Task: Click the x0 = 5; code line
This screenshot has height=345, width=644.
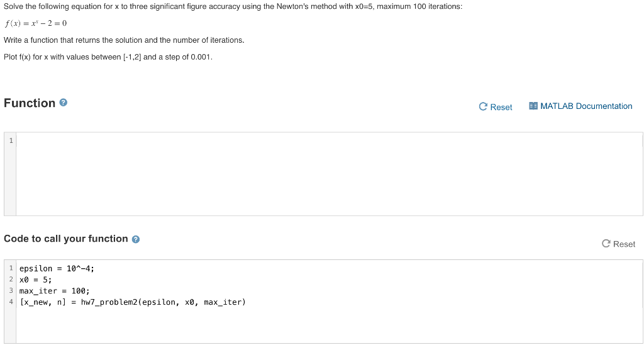Action: 36,280
